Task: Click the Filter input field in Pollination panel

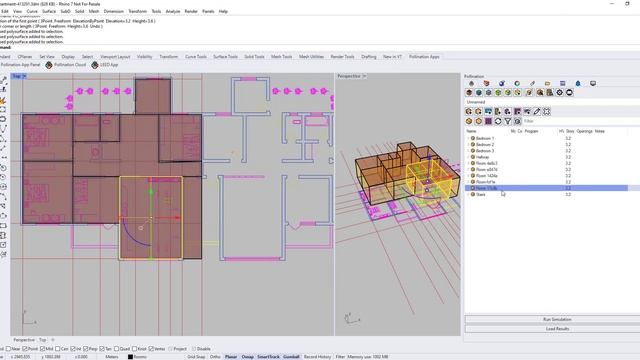Action: pos(581,121)
